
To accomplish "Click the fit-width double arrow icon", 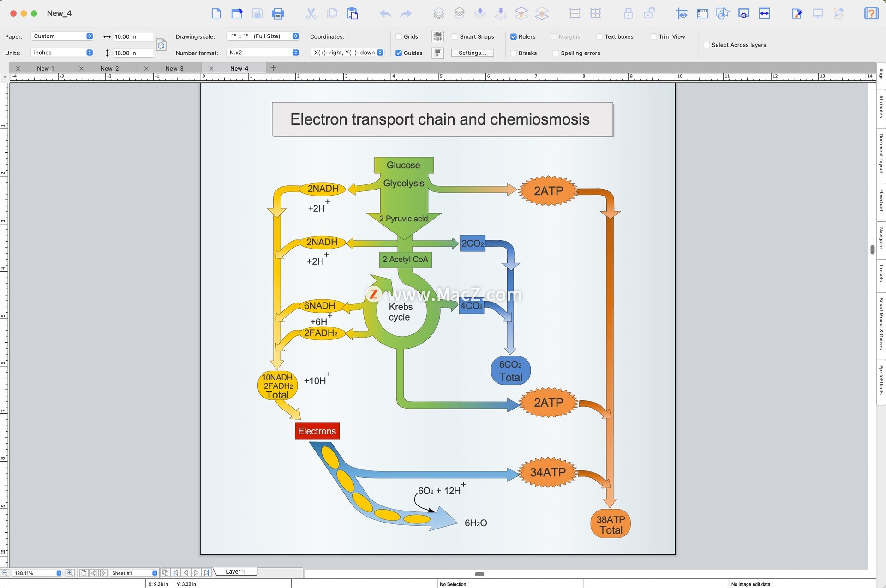I will coord(764,13).
